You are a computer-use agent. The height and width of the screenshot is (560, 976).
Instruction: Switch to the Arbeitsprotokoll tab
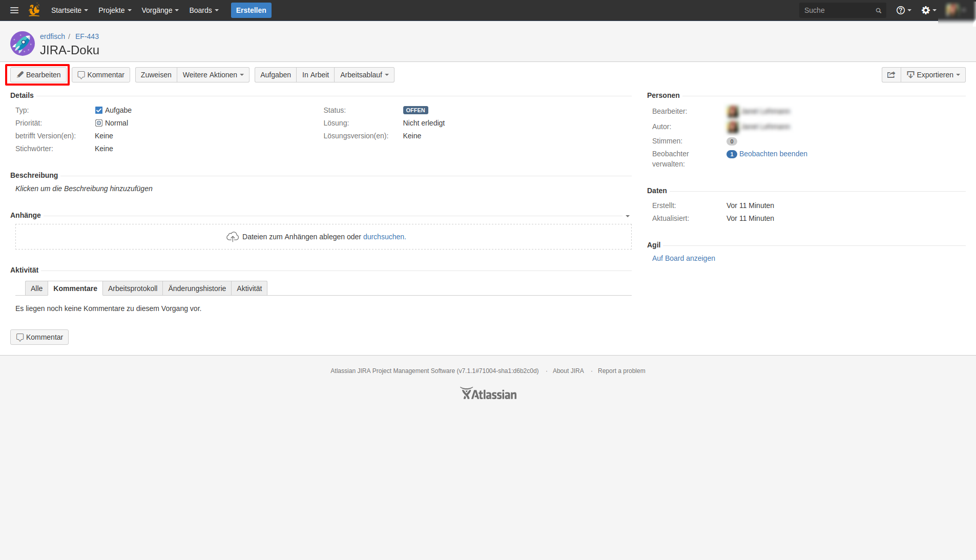click(x=133, y=288)
